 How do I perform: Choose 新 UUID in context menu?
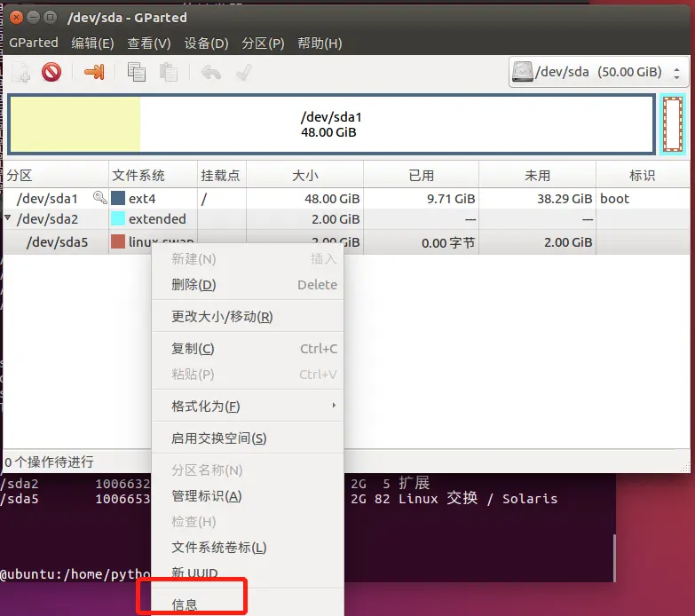pos(248,573)
